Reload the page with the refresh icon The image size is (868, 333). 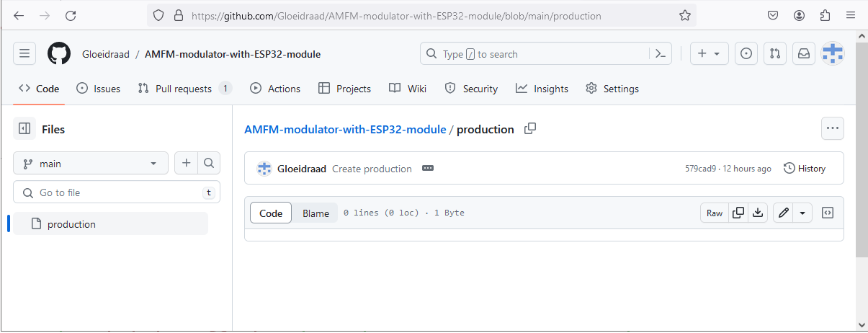[70, 15]
